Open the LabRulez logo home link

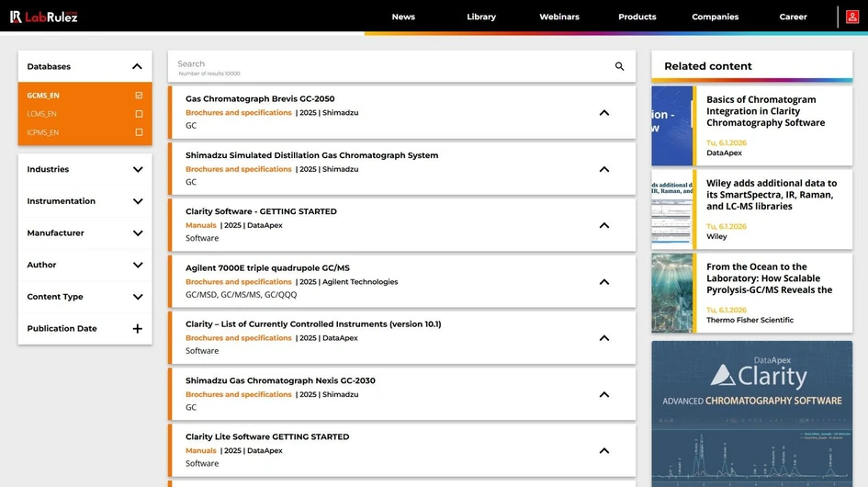(44, 17)
